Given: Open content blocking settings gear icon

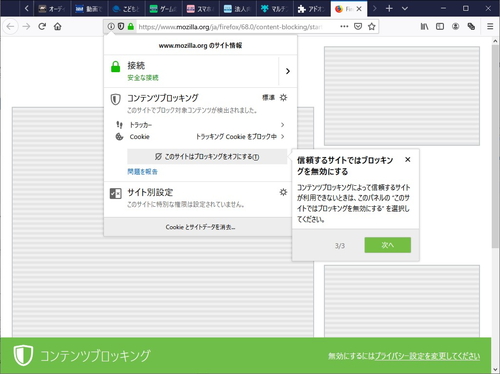Looking at the screenshot, I should (283, 97).
